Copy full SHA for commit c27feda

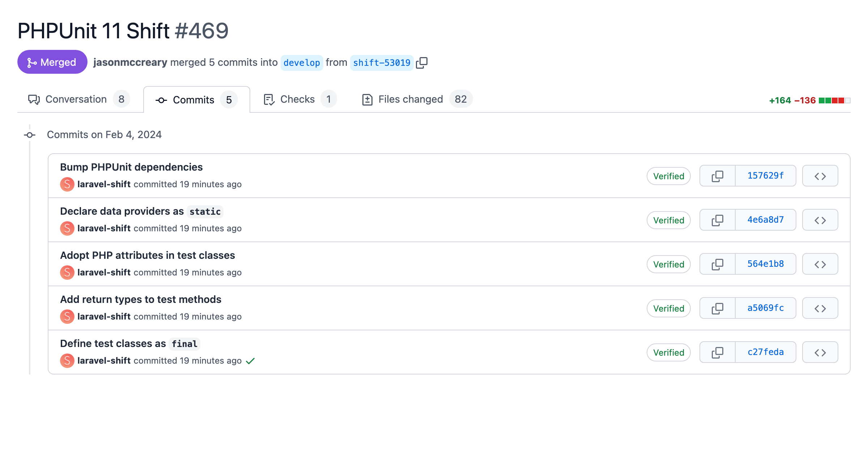[x=718, y=352]
